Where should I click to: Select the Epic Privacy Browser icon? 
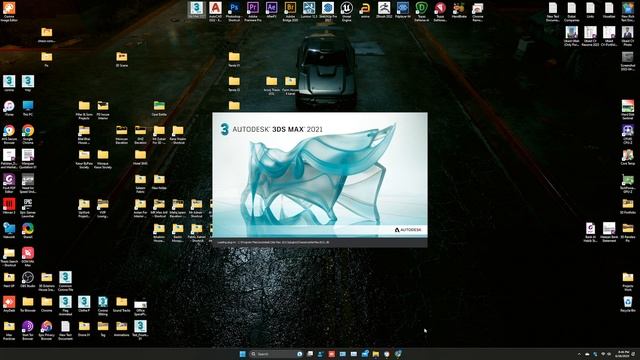coord(47,330)
